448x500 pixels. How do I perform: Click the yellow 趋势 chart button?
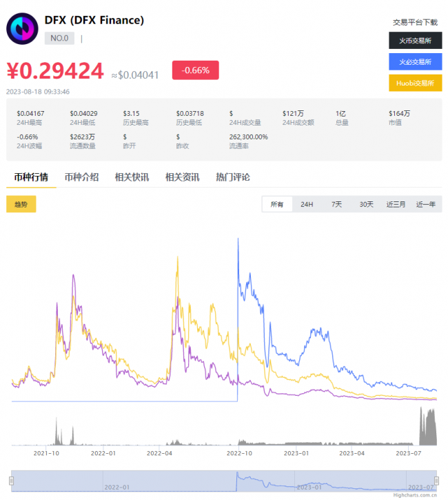21,204
